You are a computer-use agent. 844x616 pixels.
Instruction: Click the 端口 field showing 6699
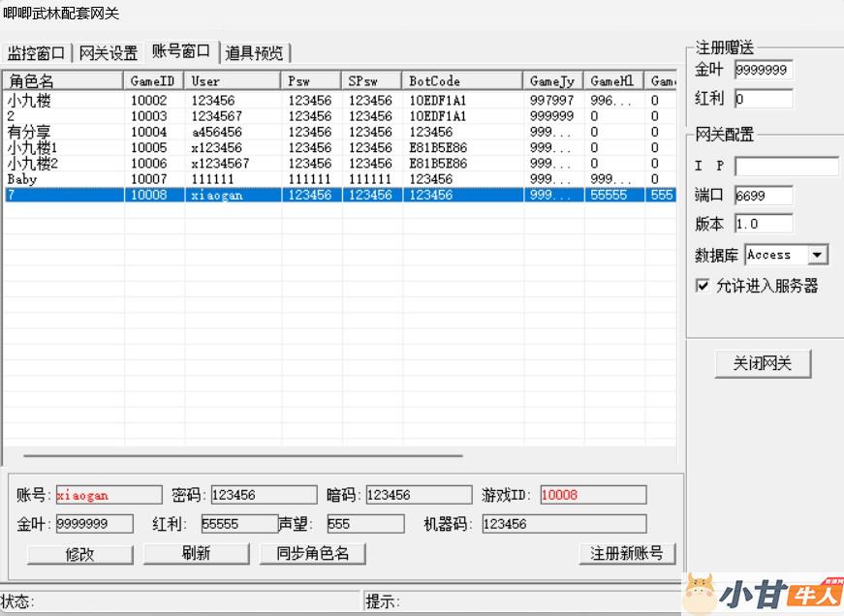764,196
